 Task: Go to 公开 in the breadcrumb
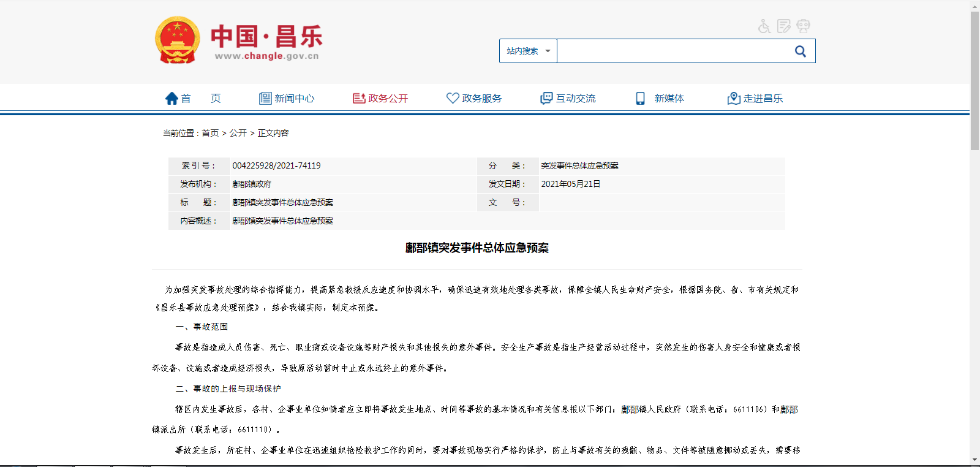238,133
